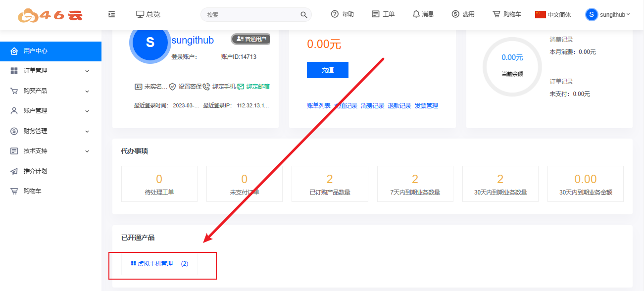644x291 pixels.
Task: Click the sidebar collapse icon in header
Action: point(111,14)
